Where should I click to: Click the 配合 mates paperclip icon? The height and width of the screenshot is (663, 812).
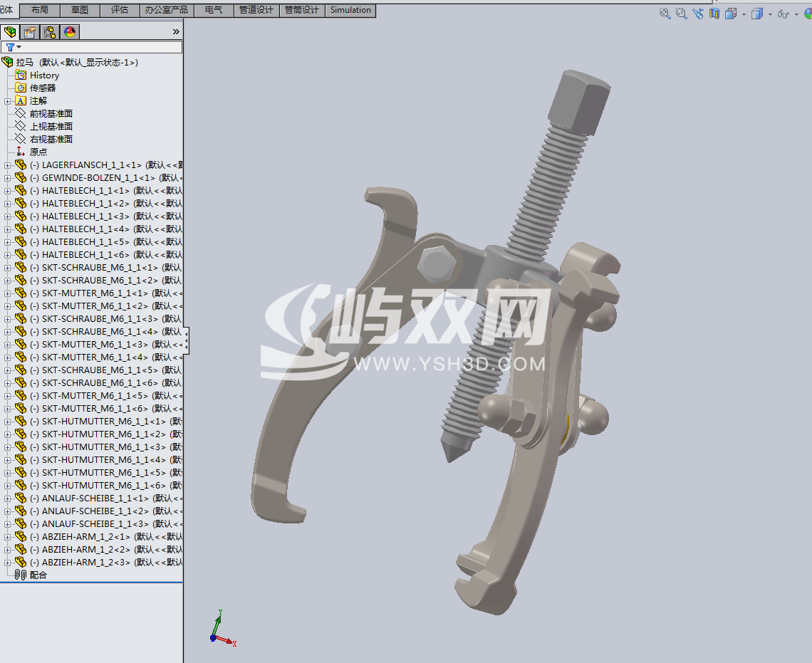point(21,575)
